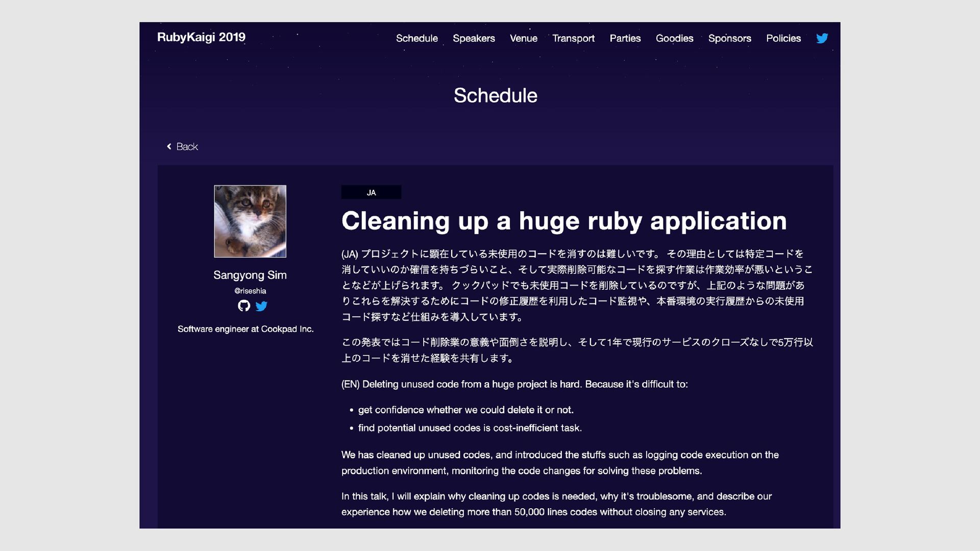980x551 pixels.
Task: Select Parties in the navigation bar
Action: 625,38
